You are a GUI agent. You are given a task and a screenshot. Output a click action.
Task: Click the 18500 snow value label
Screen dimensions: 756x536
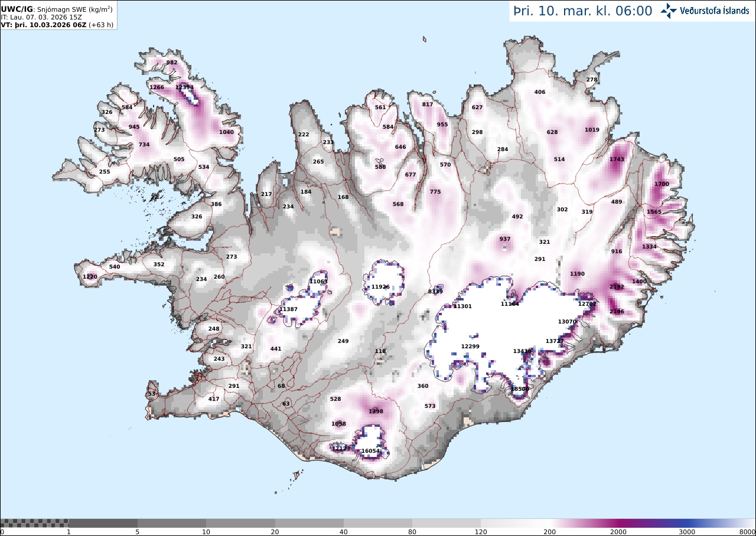[x=520, y=389]
